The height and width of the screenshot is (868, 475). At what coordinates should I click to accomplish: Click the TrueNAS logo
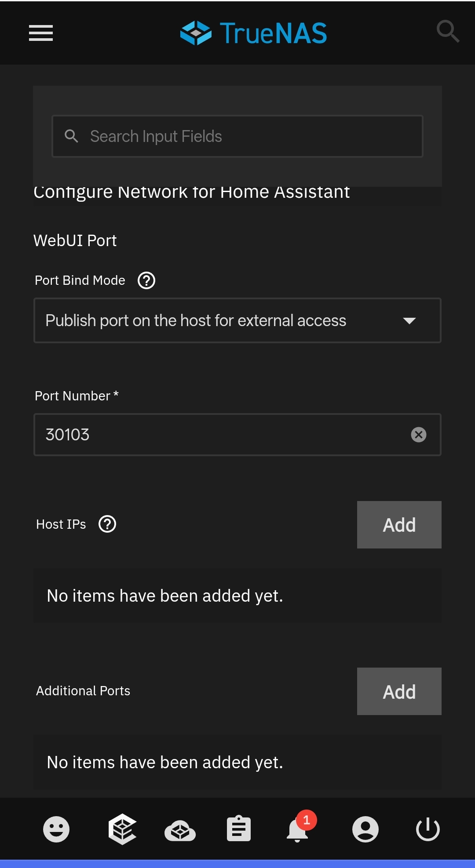[254, 33]
